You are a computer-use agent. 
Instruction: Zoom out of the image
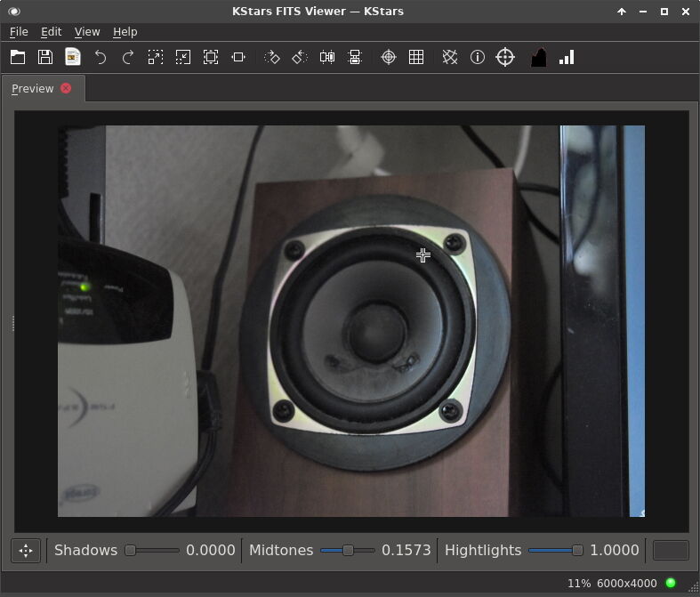point(183,57)
